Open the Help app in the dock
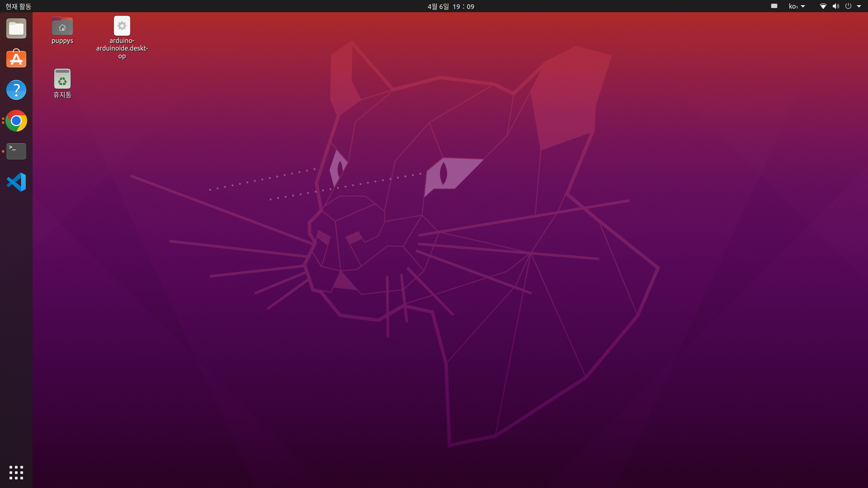Screen dimensions: 868x488 pos(16,90)
